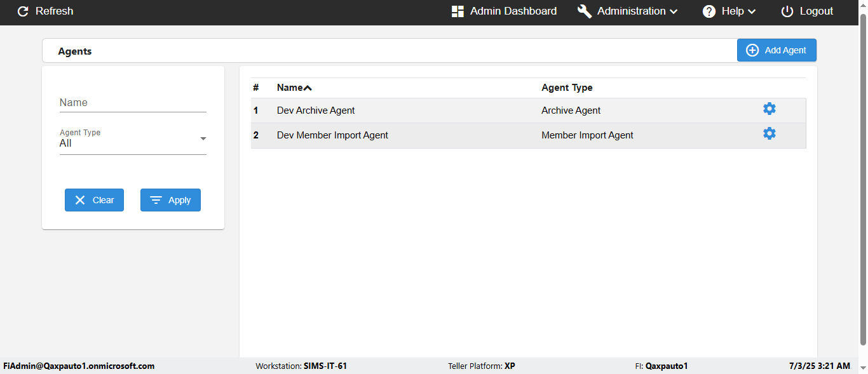Focus the Name filter input field
This screenshot has width=868, height=374.
133,103
